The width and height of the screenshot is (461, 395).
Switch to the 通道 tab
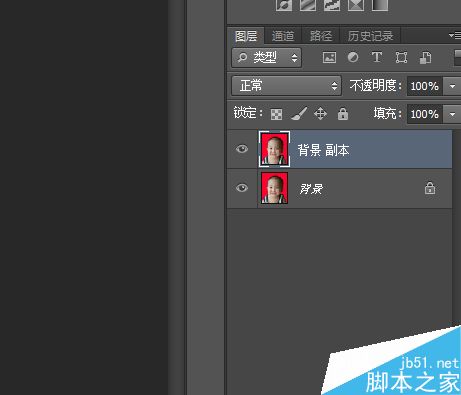pyautogui.click(x=283, y=36)
